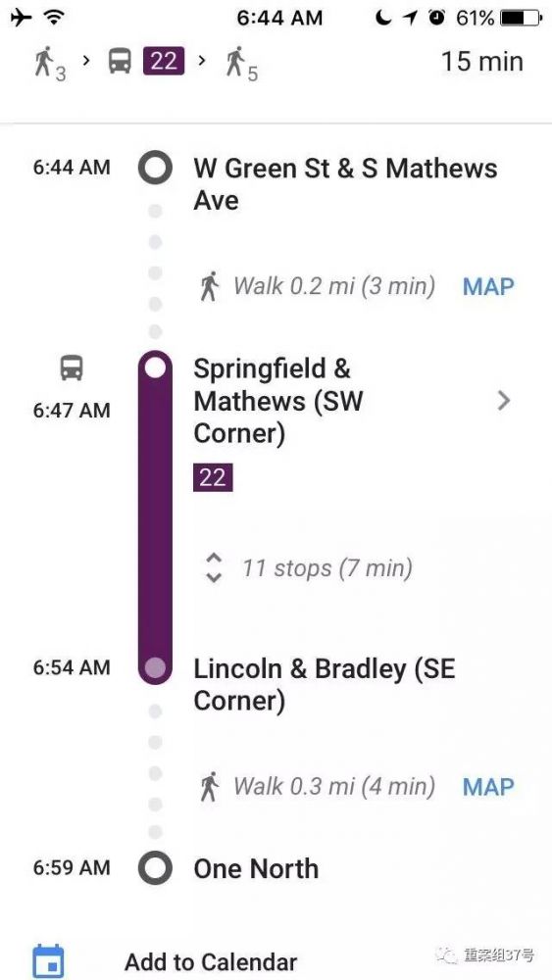Tap the alarm clock icon in the status bar
The width and height of the screenshot is (552, 980).
tap(437, 18)
